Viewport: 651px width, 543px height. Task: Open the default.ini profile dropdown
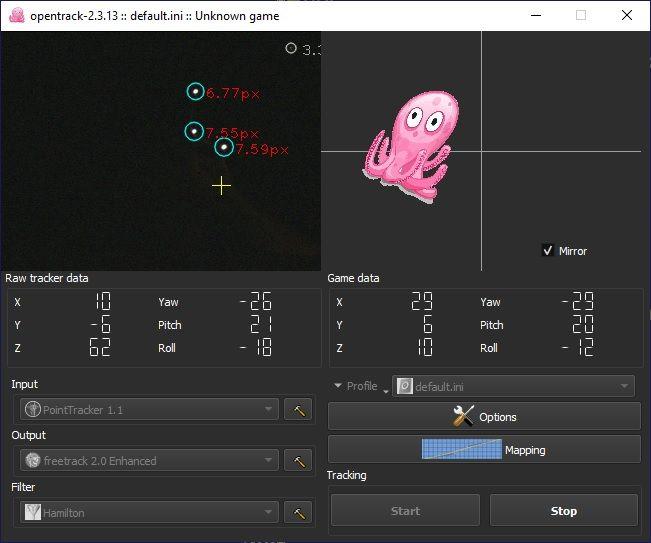pos(513,386)
